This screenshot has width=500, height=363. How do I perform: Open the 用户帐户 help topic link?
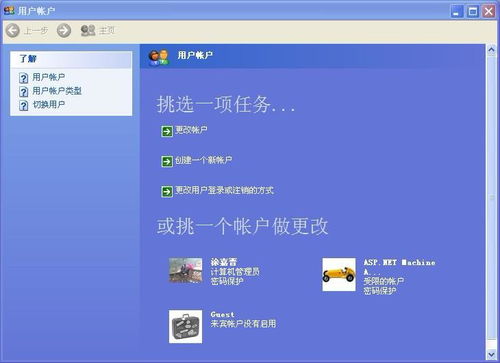[x=49, y=77]
